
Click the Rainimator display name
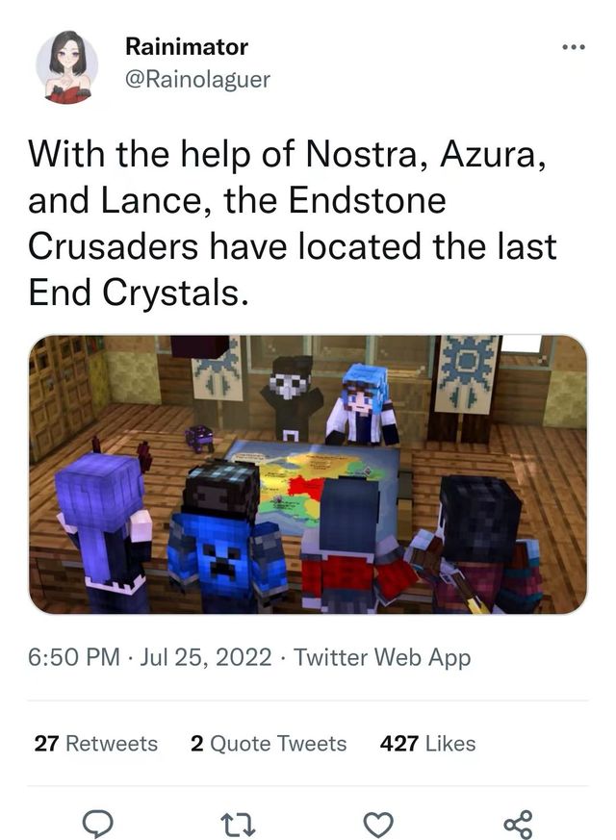(x=187, y=46)
